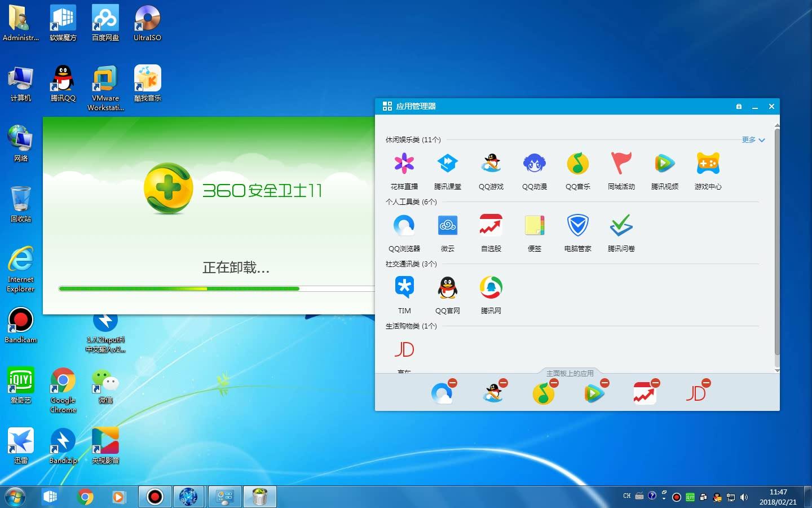Pin the 应用管理器 window using the titlebar lock icon
This screenshot has width=812, height=508.
point(739,106)
